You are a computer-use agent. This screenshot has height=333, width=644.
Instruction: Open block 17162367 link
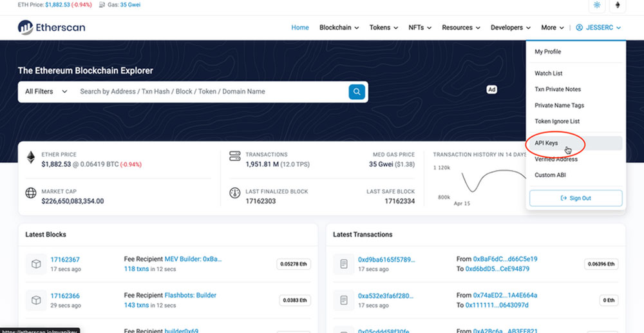point(65,260)
